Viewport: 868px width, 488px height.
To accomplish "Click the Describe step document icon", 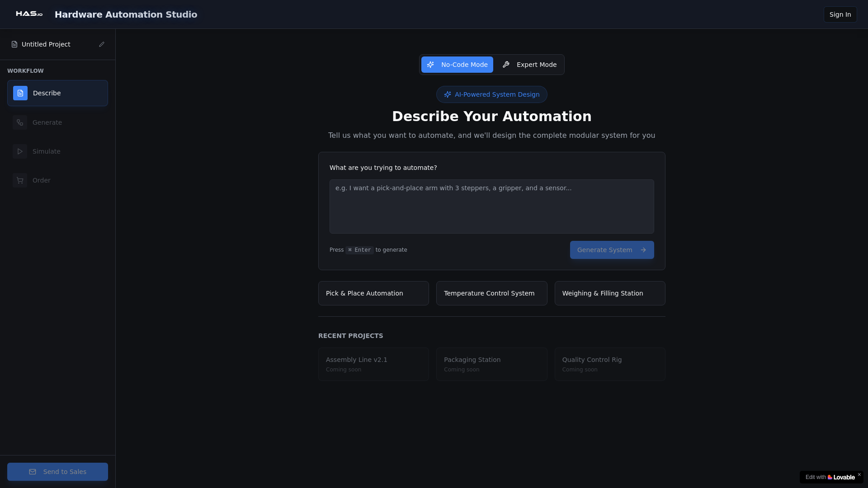I will (20, 93).
